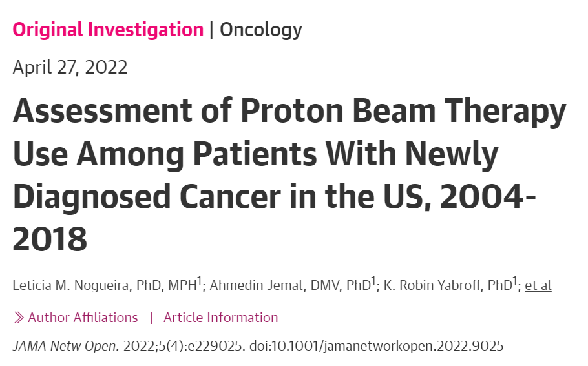Click the vertical divider before Article Information

[151, 318]
